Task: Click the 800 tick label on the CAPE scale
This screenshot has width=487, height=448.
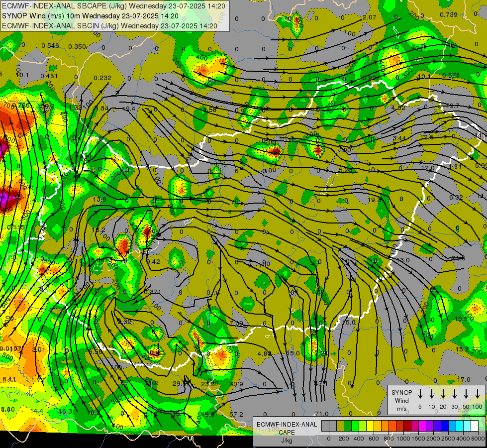Action: pos(388,439)
